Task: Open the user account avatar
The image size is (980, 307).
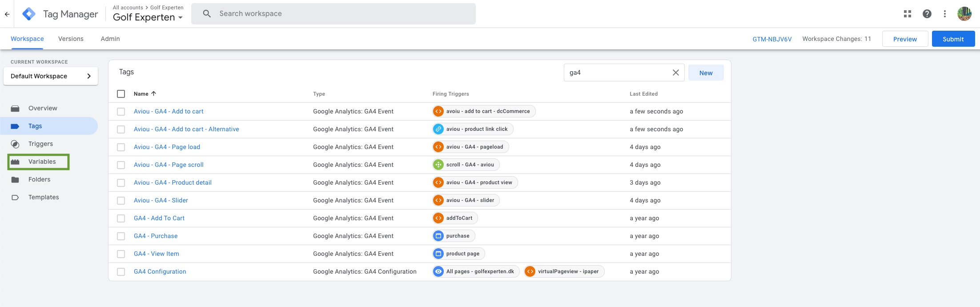Action: pos(964,14)
